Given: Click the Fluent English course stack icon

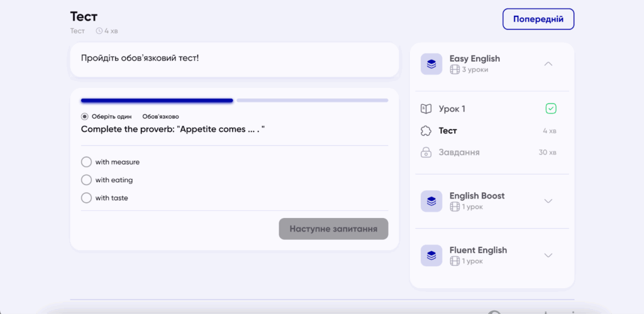Looking at the screenshot, I should [x=431, y=255].
